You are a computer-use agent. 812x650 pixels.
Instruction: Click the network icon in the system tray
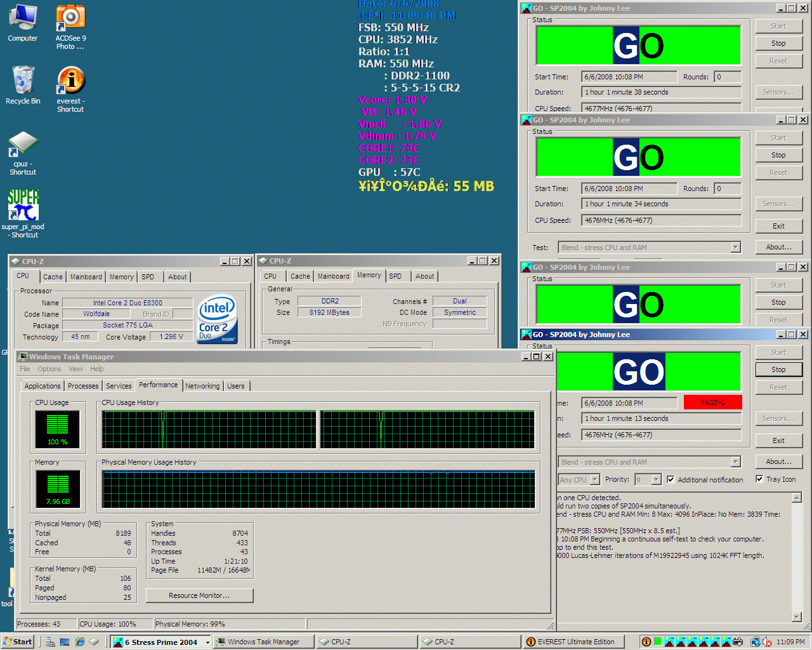(x=755, y=642)
